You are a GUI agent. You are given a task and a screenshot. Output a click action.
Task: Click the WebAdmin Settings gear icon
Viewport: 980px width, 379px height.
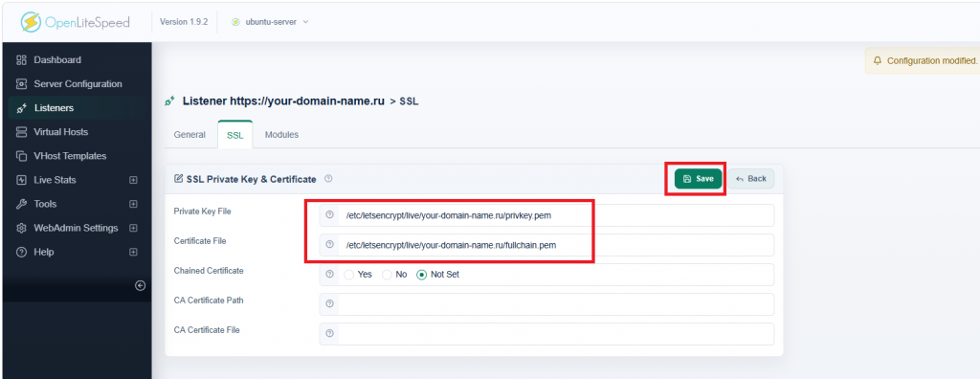pyautogui.click(x=21, y=228)
